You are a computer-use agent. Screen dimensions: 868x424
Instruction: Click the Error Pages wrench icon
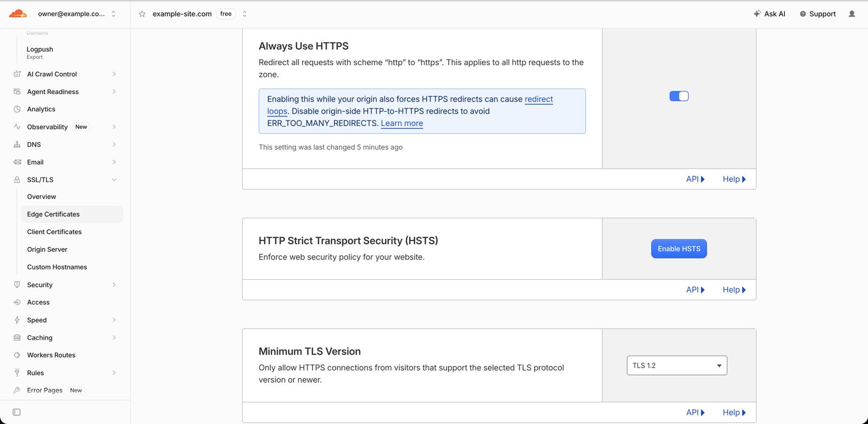[17, 390]
